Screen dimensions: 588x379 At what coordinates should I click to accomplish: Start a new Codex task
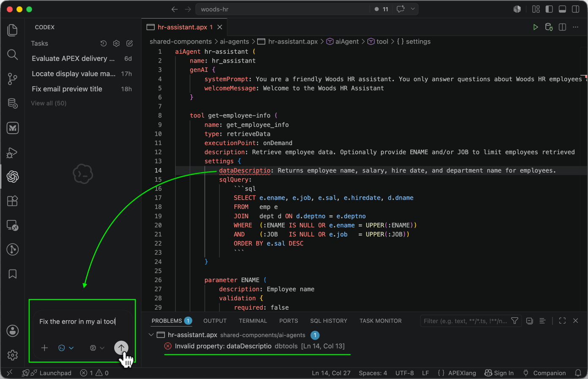tap(129, 43)
